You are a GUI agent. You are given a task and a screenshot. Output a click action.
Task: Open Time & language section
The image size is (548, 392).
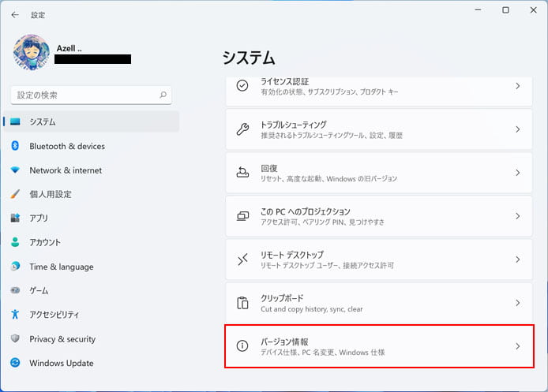tap(62, 267)
